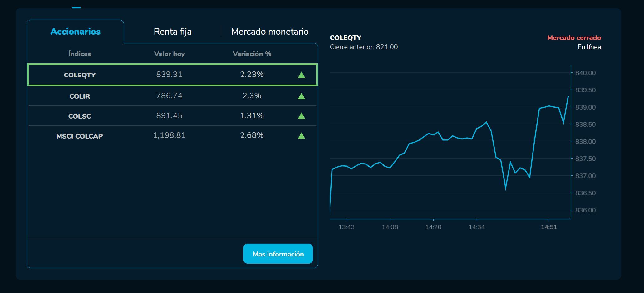Click the Mercado cerrado status text

(x=574, y=38)
